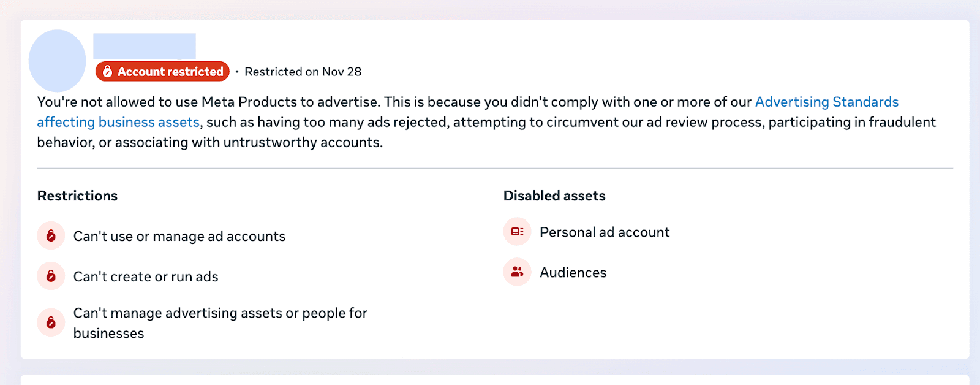Screen dimensions: 980x385
Task: Click the Restricted on Nov 28 label
Action: click(x=303, y=72)
